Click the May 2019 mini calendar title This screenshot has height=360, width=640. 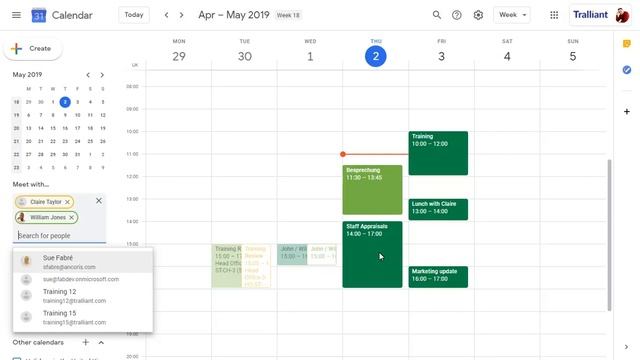tap(27, 75)
